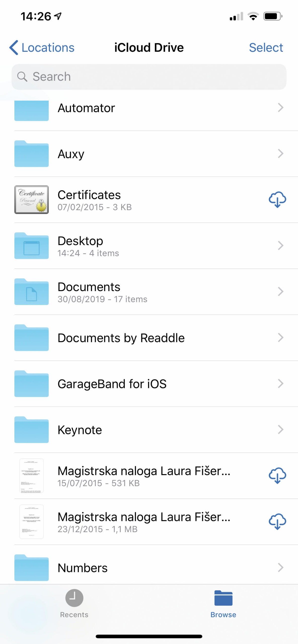Tap the Documents folder icon
The image size is (298, 644).
31,292
